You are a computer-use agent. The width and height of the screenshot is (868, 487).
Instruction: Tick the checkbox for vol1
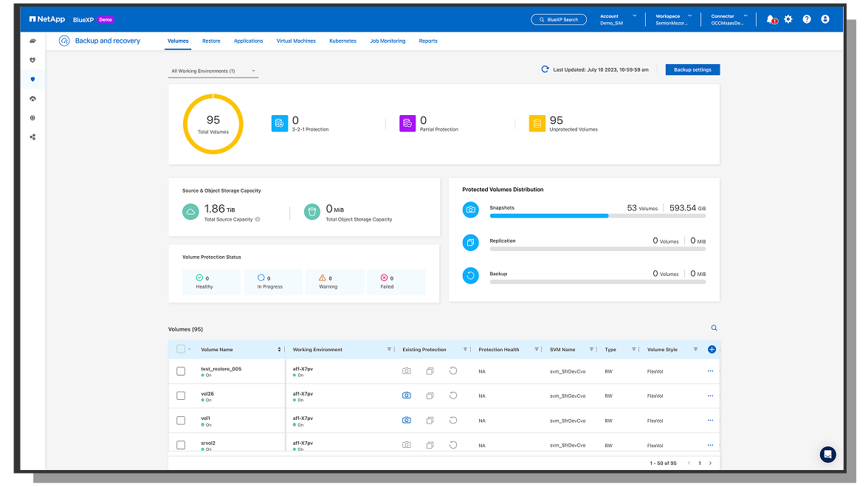[x=181, y=421]
